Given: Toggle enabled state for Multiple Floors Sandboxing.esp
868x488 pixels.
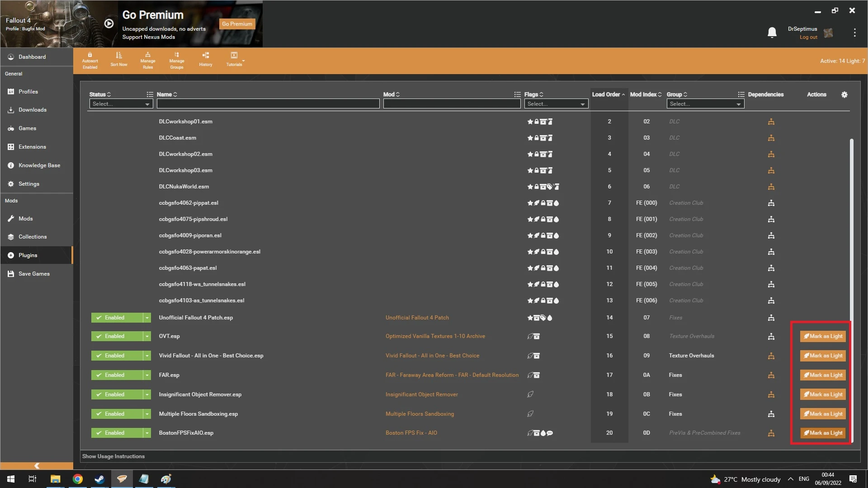Looking at the screenshot, I should pos(116,413).
